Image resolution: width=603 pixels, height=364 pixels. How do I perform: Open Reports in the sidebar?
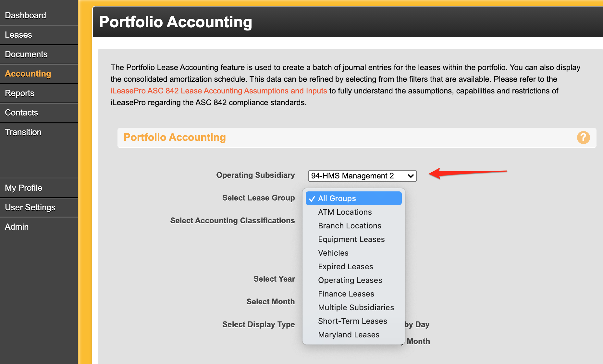coord(39,93)
